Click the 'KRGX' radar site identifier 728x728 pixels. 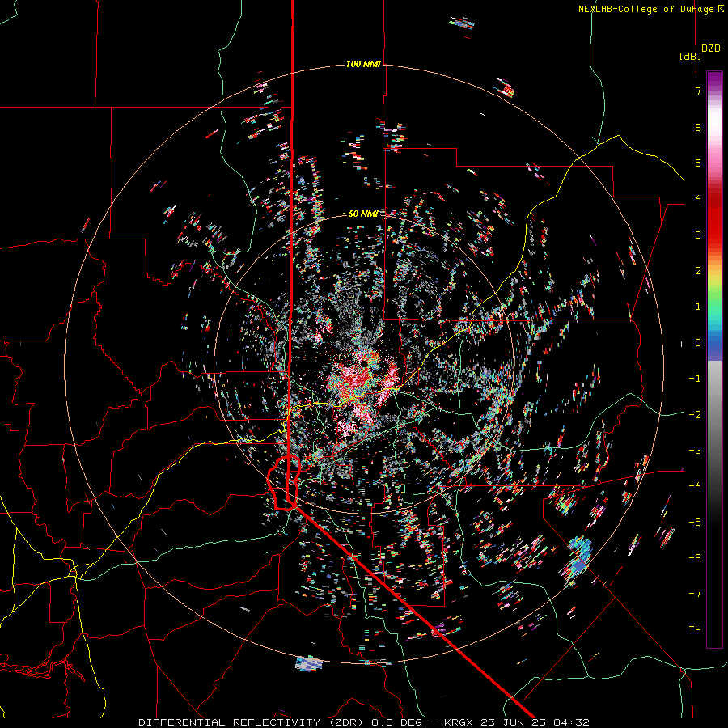459,722
